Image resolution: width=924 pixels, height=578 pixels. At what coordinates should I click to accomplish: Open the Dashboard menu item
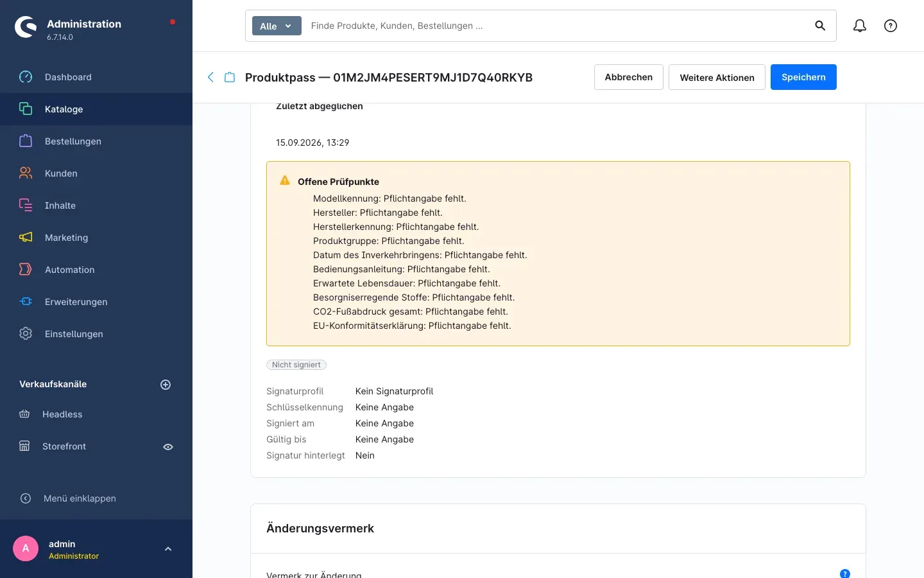pyautogui.click(x=96, y=77)
